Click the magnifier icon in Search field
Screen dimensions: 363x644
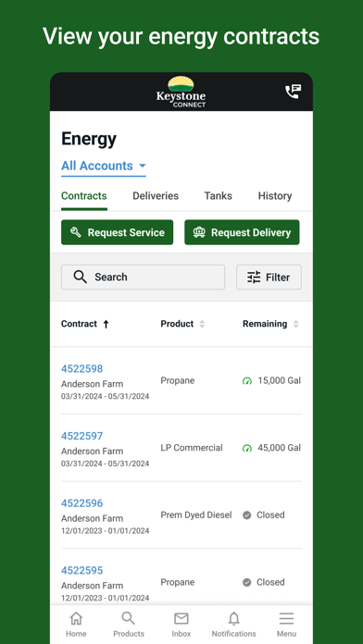[81, 278]
